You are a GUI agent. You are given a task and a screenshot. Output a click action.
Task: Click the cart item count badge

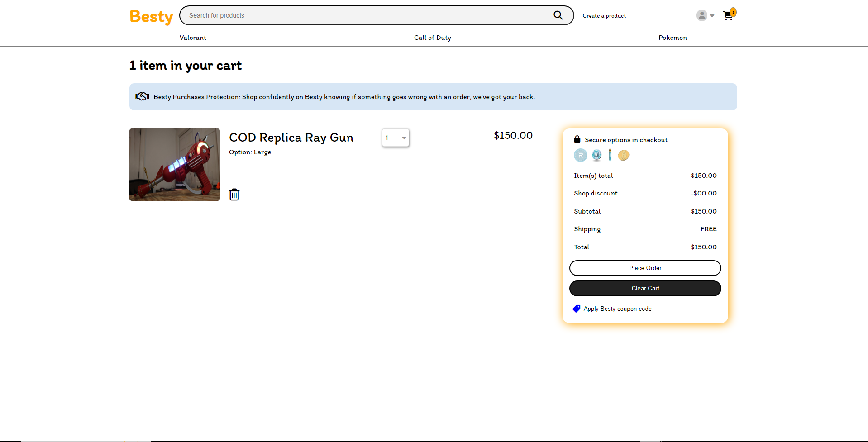coord(733,12)
